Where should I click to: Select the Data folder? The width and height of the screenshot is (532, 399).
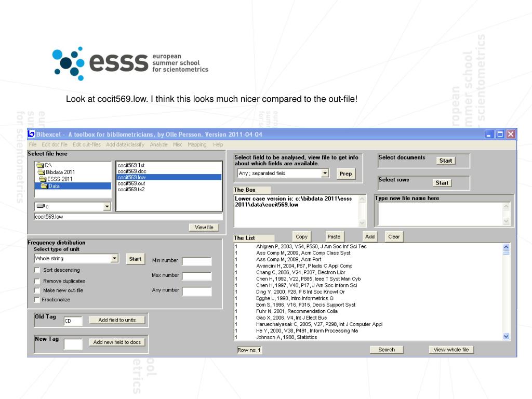click(x=73, y=186)
